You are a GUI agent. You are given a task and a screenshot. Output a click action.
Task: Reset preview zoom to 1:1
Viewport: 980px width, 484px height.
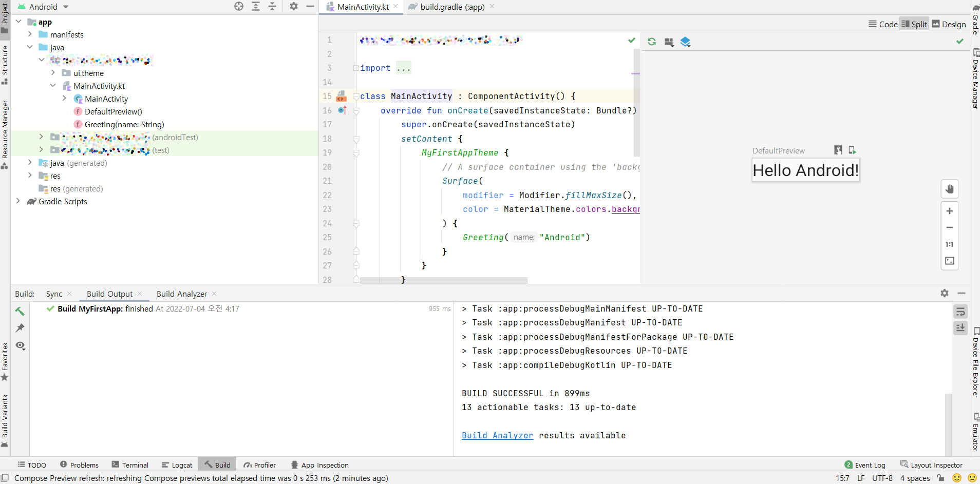(950, 244)
